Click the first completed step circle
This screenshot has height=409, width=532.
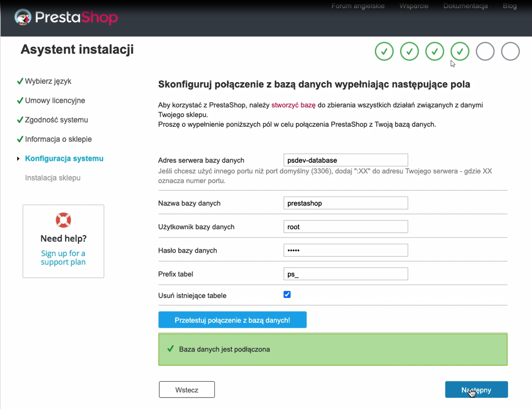tap(384, 51)
